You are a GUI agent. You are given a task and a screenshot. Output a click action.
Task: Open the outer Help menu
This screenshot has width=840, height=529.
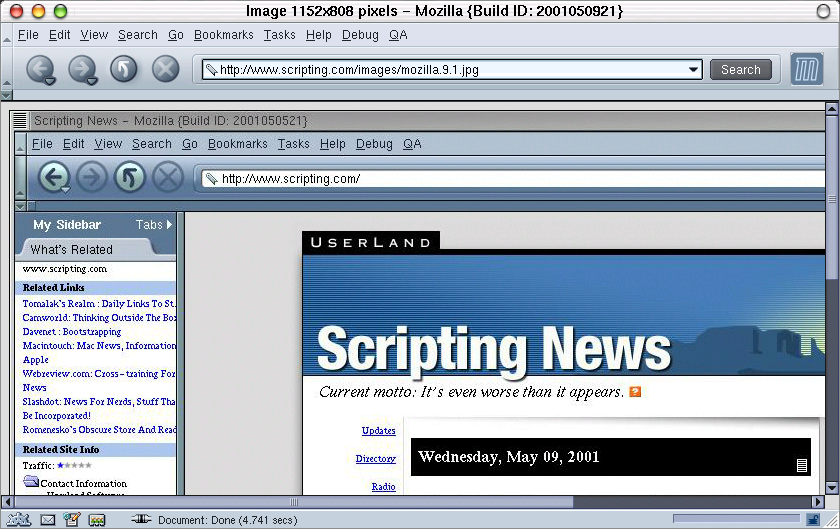319,35
